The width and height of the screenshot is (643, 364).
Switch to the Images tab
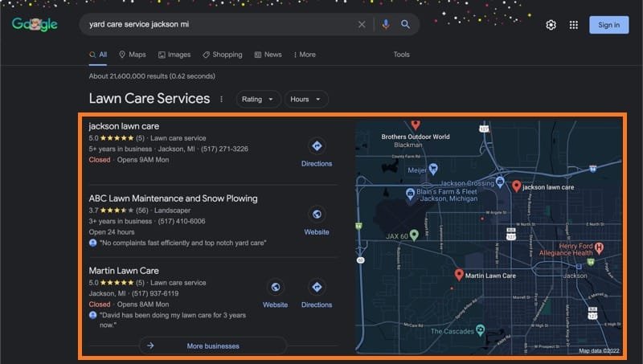click(x=174, y=55)
